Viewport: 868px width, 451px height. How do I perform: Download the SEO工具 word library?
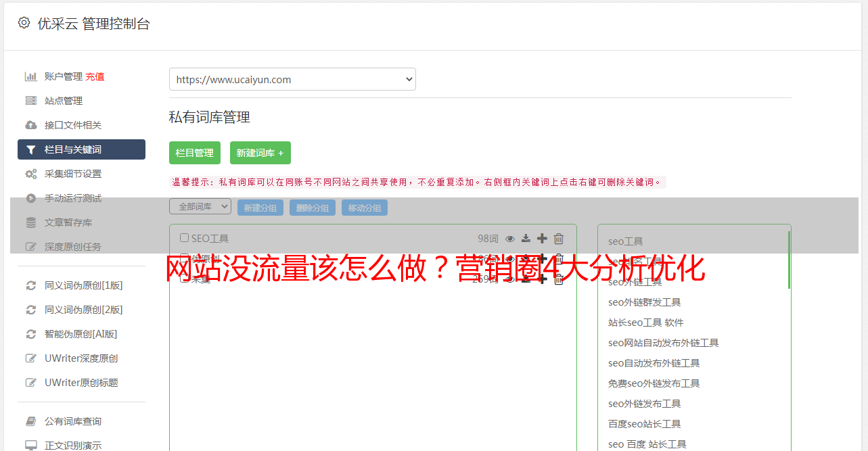(x=526, y=239)
